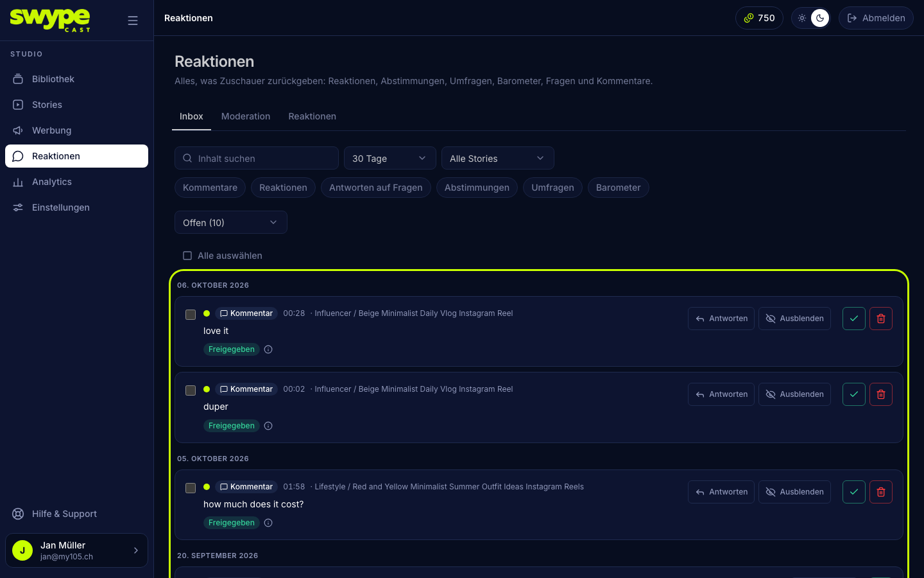Screen dimensions: 924x578
Task: Reply to 'how much does it cost?'
Action: (721, 492)
